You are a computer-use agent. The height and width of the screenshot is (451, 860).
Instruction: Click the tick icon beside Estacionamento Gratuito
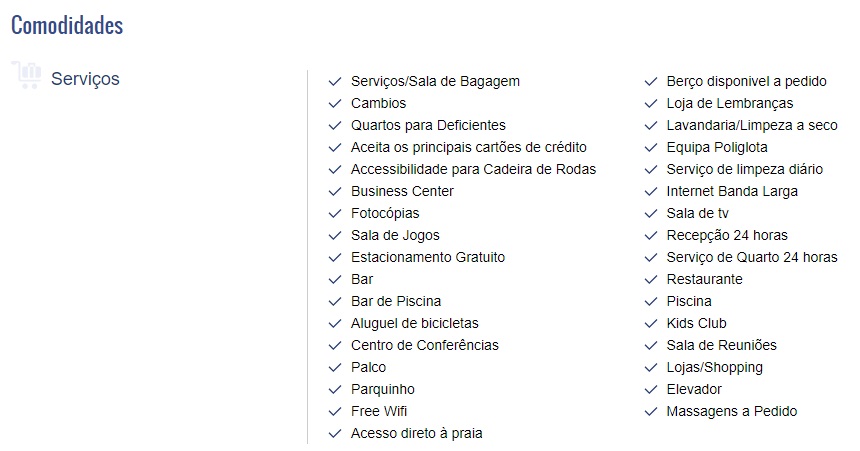point(335,257)
